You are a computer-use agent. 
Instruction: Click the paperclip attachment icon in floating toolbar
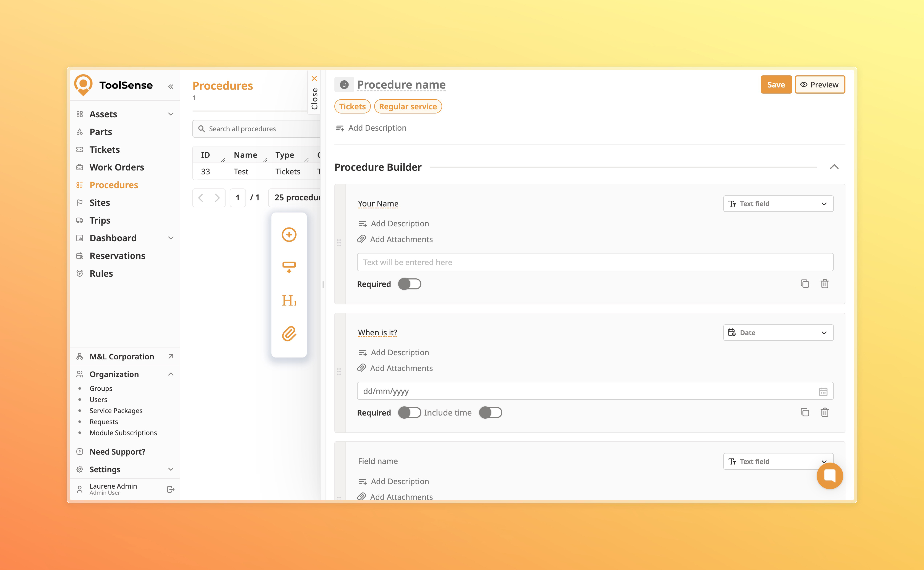(289, 334)
